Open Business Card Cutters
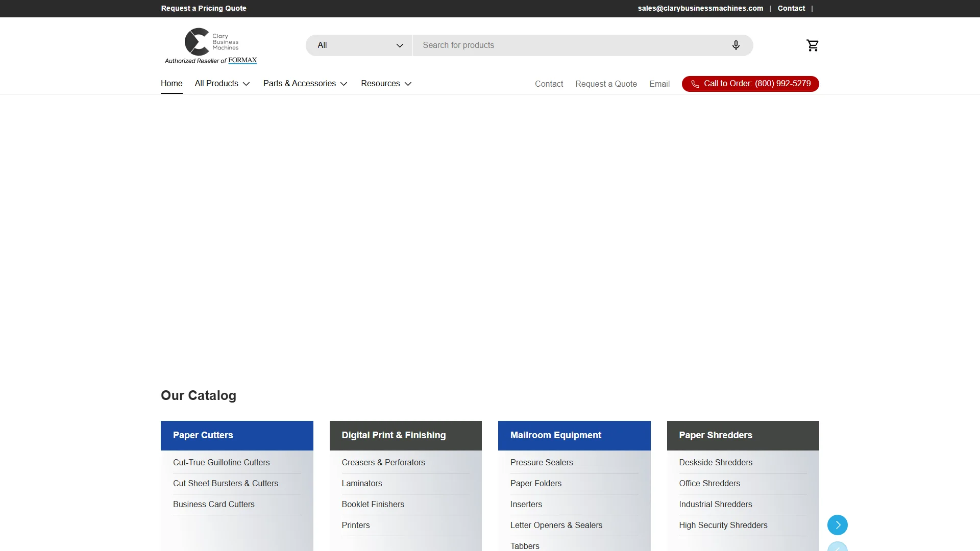This screenshot has width=980, height=551. tap(213, 504)
